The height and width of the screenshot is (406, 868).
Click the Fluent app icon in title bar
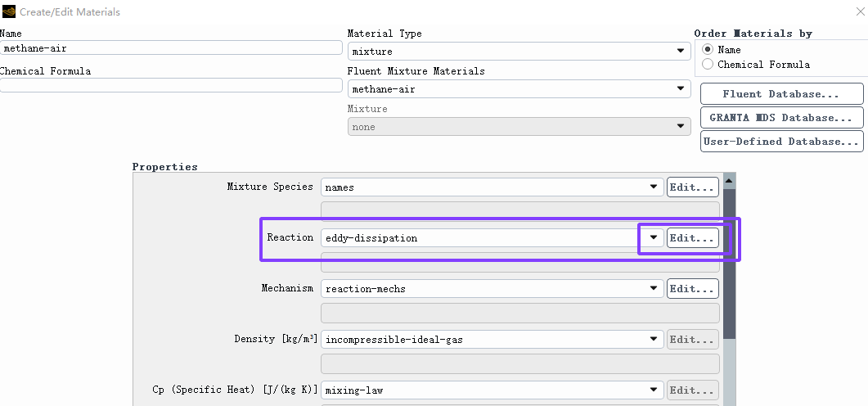9,11
